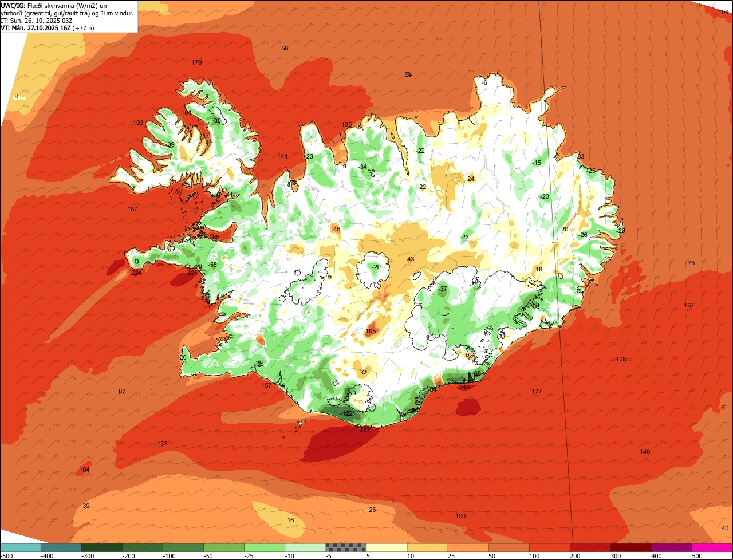Click the map value '75'
Viewport: 733px width, 560px height.
tap(691, 263)
